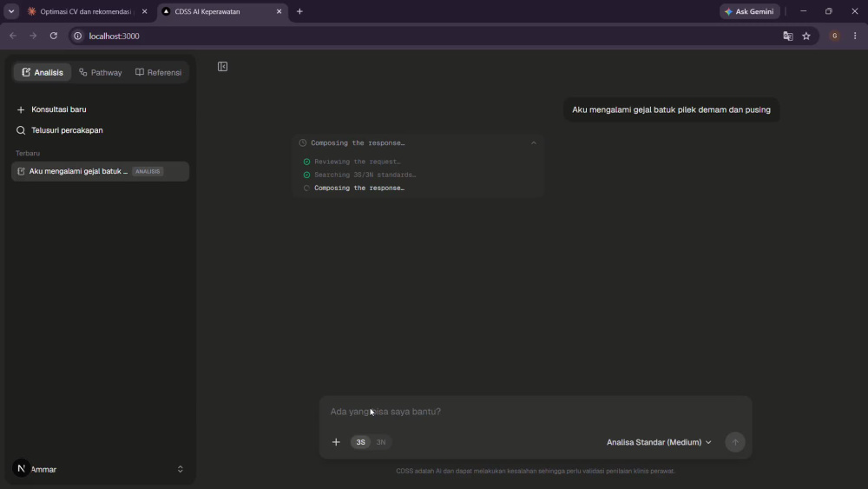Collapse the Composing the response panel chevron

point(534,143)
